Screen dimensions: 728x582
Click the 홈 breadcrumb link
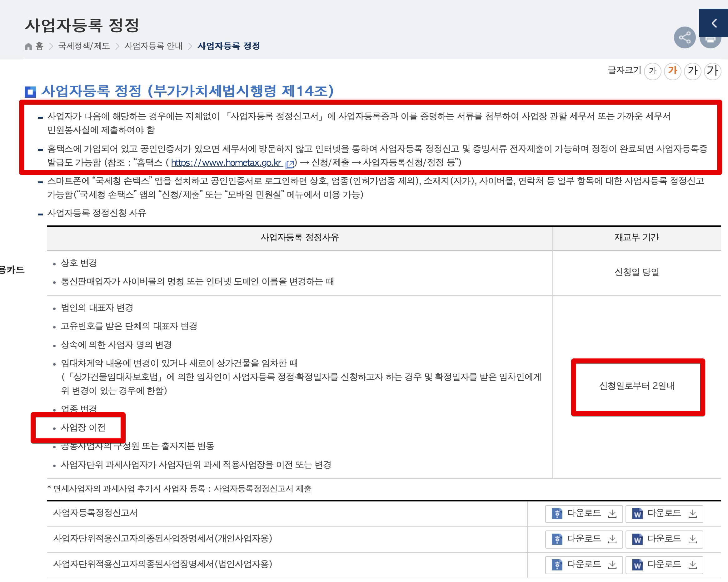[39, 46]
